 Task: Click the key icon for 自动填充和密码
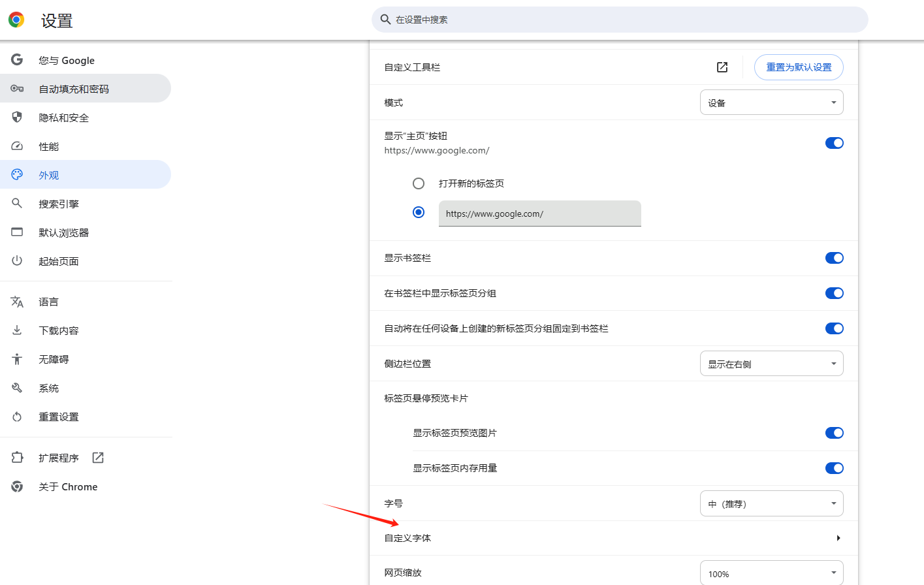coord(17,89)
